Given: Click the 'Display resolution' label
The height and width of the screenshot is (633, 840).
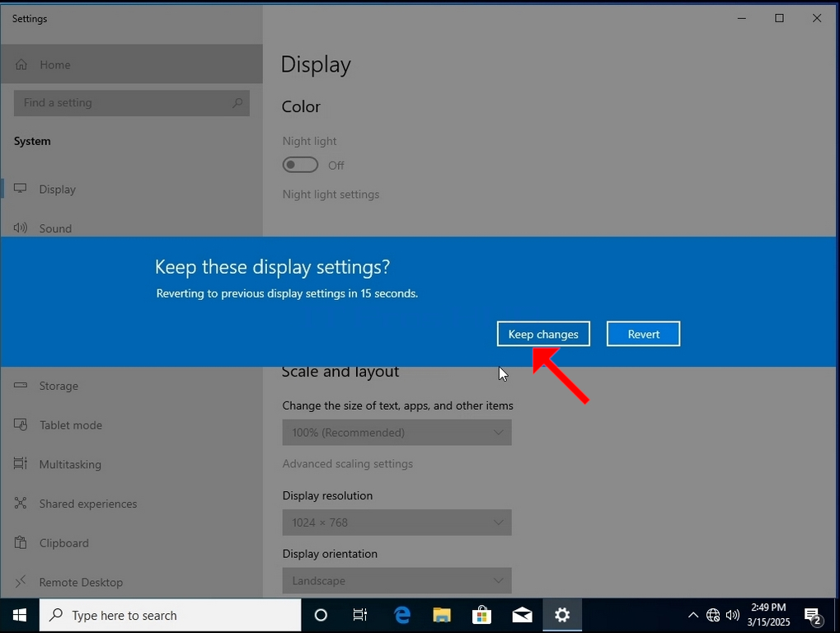Looking at the screenshot, I should click(327, 496).
